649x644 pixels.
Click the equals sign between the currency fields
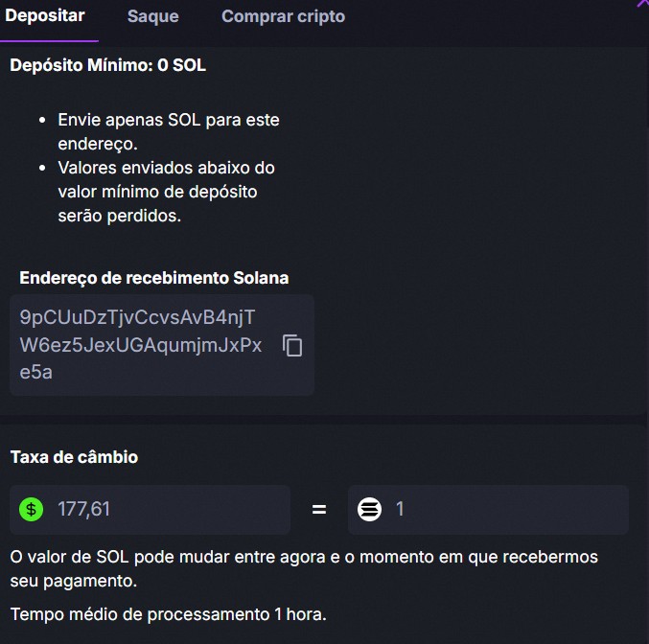tap(318, 509)
